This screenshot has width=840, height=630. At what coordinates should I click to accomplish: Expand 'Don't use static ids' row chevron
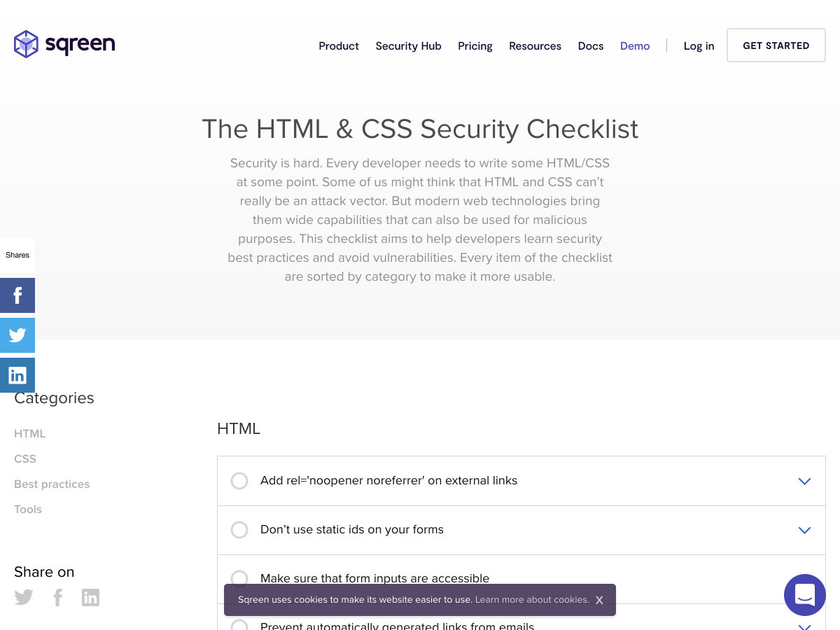coord(804,530)
